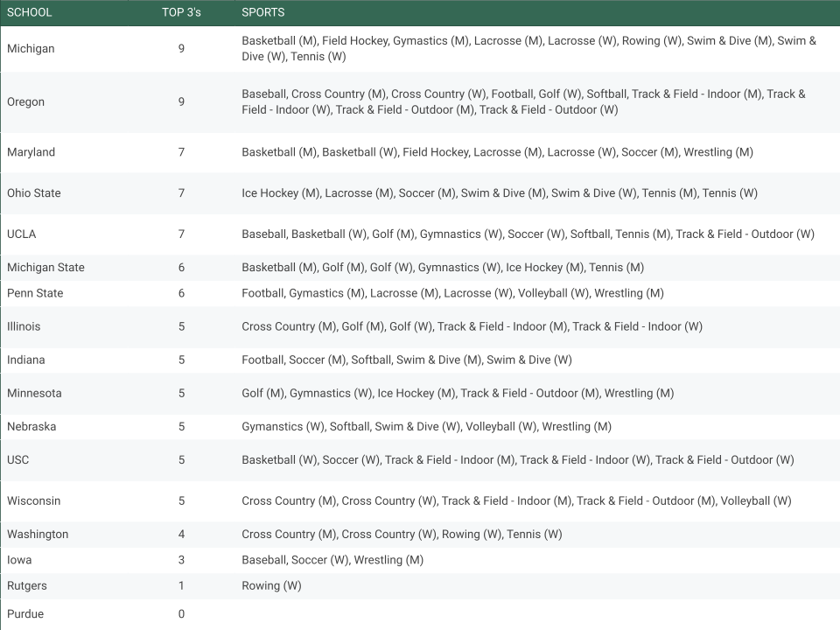Select the Michigan State school name
The height and width of the screenshot is (630, 840).
click(45, 268)
